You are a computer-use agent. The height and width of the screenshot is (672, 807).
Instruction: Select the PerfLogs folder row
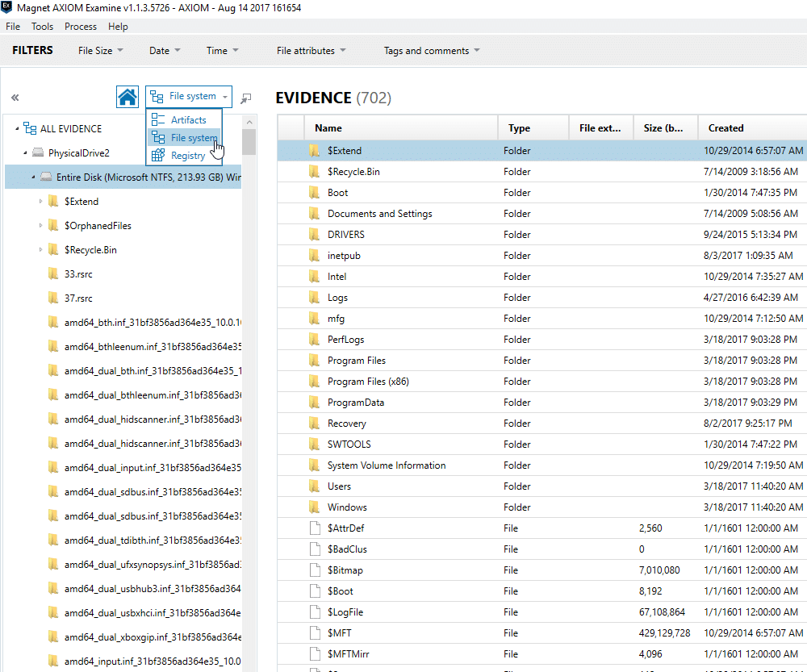coord(542,340)
